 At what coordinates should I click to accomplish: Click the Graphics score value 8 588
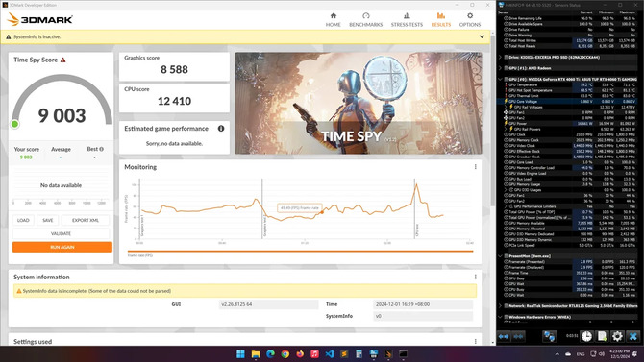coord(174,69)
